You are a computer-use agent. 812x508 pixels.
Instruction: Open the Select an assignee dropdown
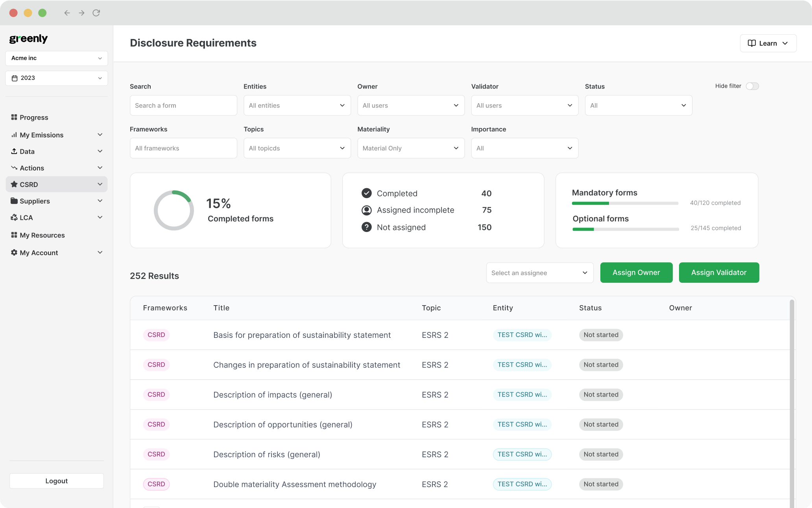pos(539,273)
